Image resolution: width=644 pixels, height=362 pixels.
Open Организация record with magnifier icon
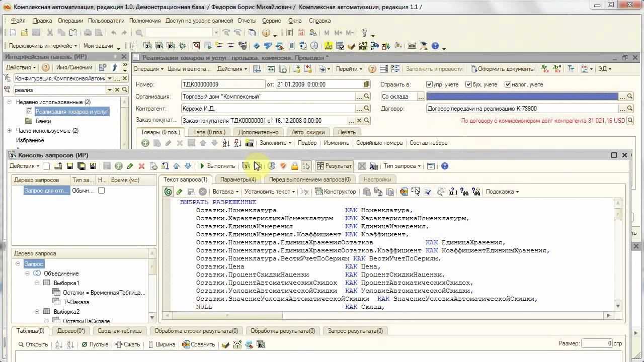coord(367,97)
